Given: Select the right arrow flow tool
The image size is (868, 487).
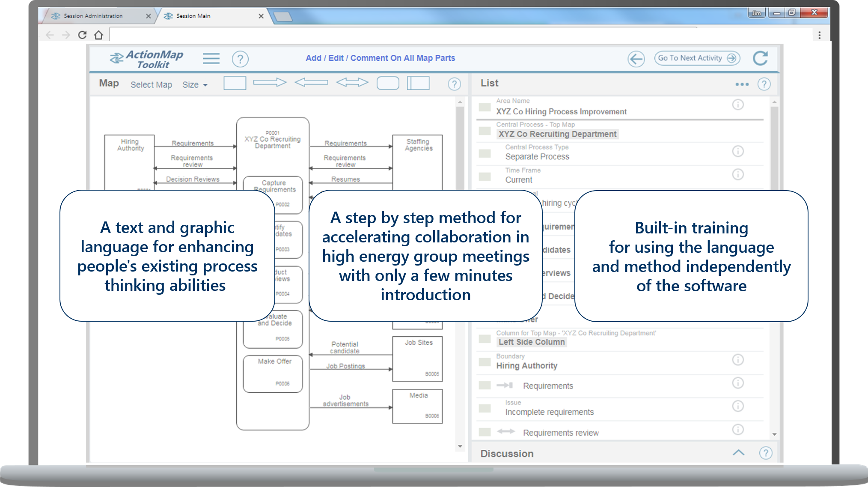Looking at the screenshot, I should pyautogui.click(x=270, y=82).
